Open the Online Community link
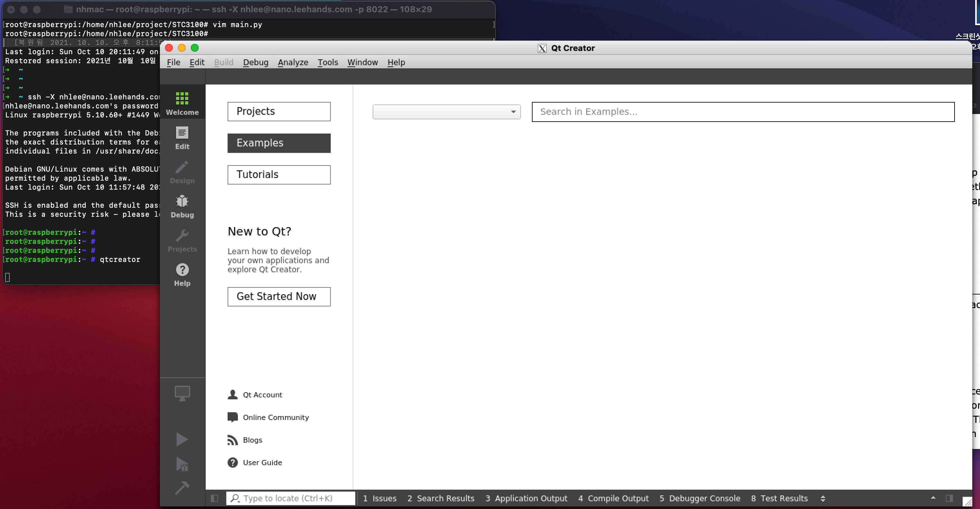 (x=276, y=417)
